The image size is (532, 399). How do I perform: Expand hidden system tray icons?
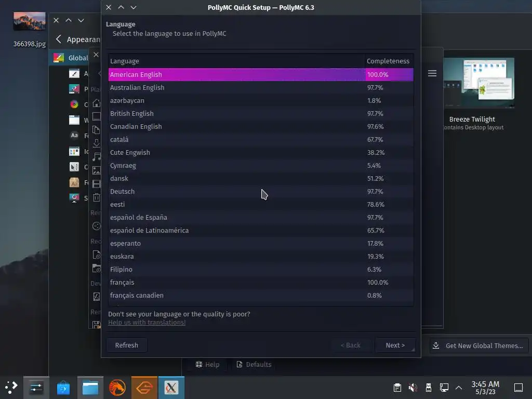tap(459, 388)
